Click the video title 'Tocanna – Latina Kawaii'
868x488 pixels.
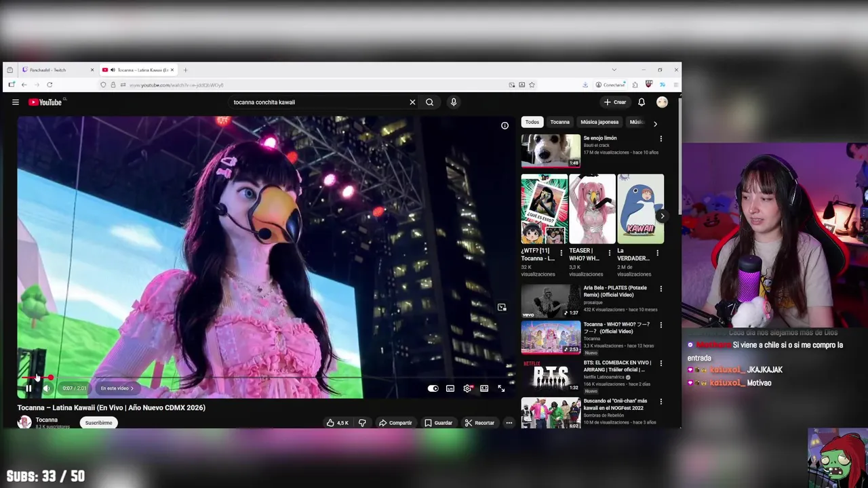111,407
